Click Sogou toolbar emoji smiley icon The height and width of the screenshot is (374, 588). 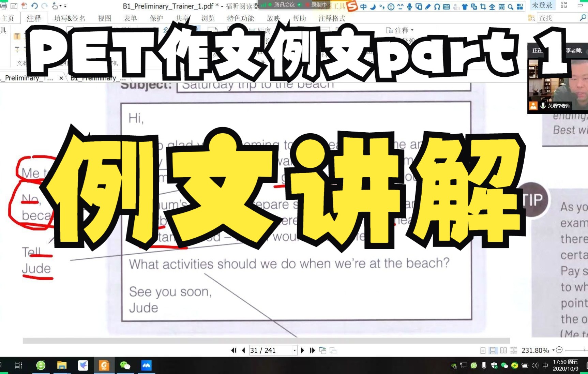[391, 6]
